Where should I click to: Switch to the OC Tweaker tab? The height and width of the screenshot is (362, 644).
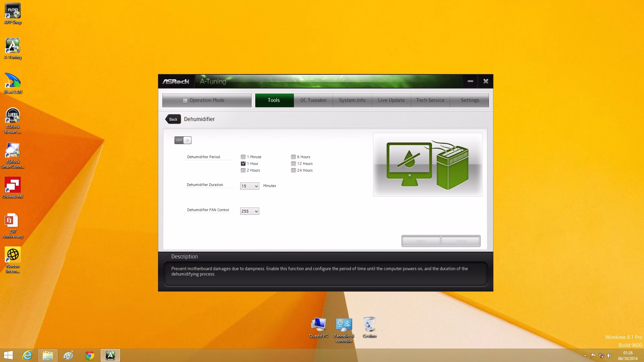click(313, 100)
